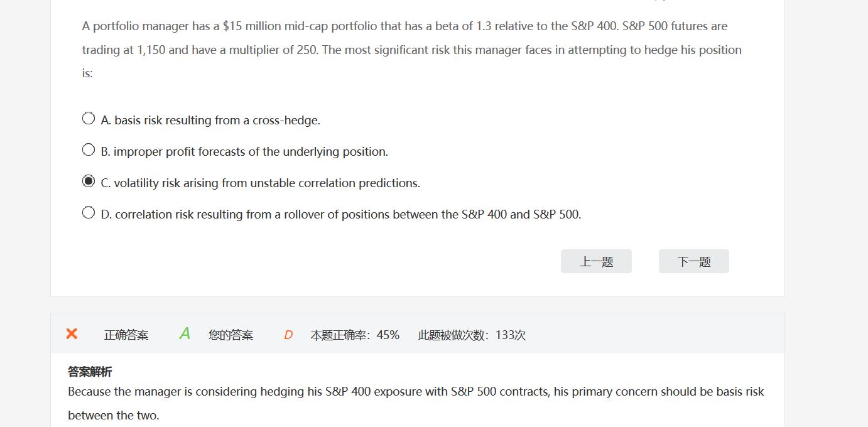
Task: Click the selected option C radio button
Action: pyautogui.click(x=89, y=181)
